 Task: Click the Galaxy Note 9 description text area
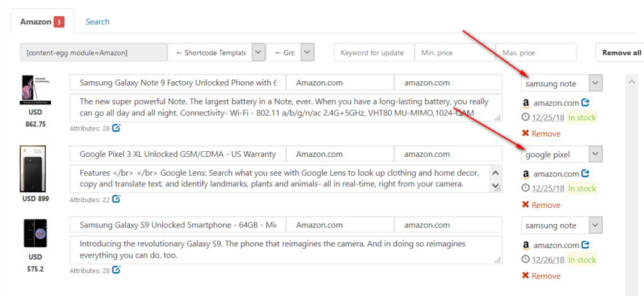coord(286,108)
